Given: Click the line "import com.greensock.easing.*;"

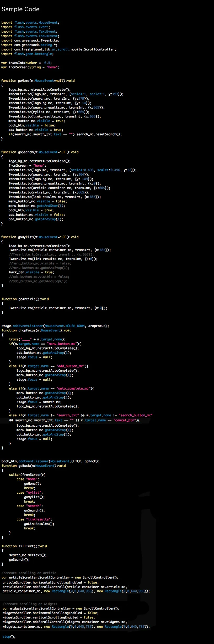Looking at the screenshot, I should pyautogui.click(x=29, y=45).
